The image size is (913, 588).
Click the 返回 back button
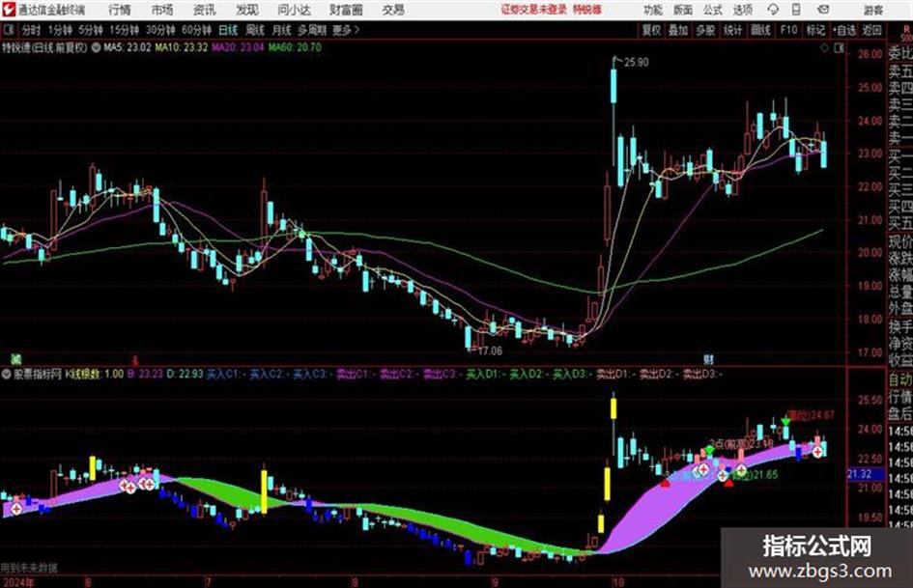(871, 30)
